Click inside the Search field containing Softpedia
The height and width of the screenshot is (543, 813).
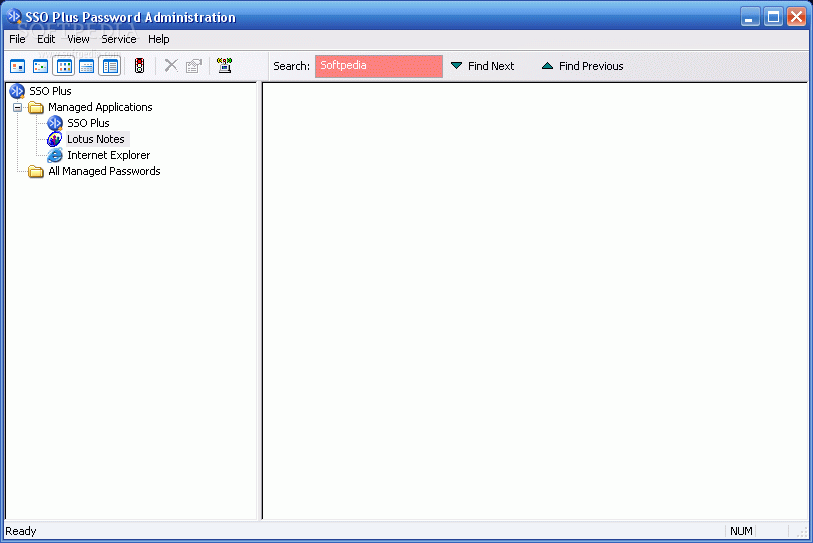coord(379,66)
